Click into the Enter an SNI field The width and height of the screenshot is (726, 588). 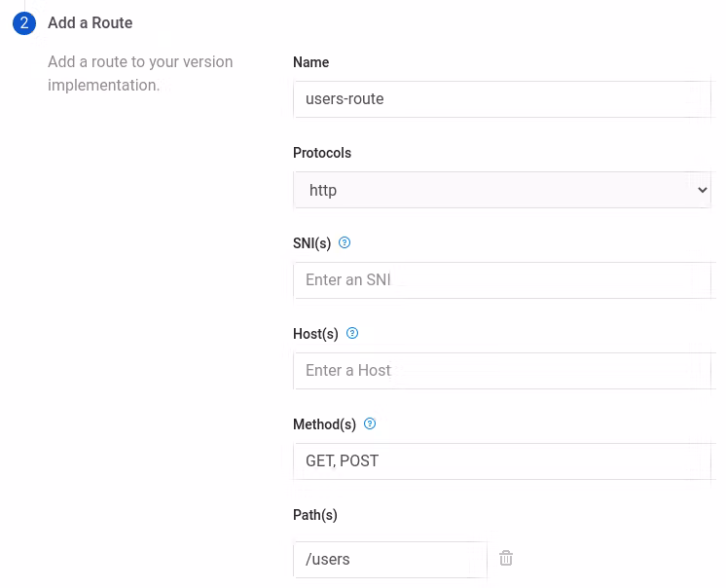point(501,280)
